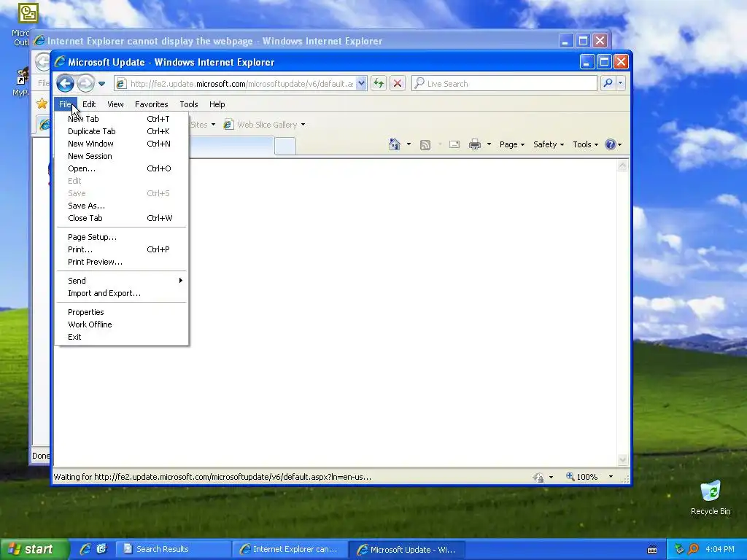Open the Help menu
747x560 pixels.
217,104
